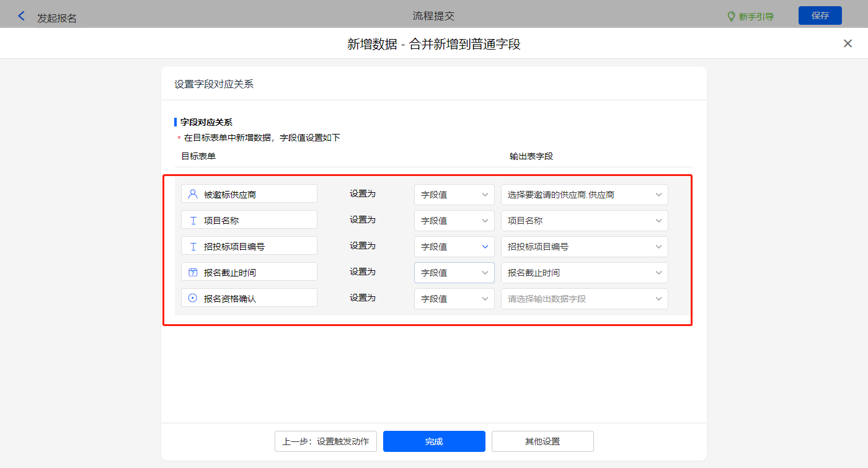
Task: Click the 完成 button
Action: click(x=434, y=441)
